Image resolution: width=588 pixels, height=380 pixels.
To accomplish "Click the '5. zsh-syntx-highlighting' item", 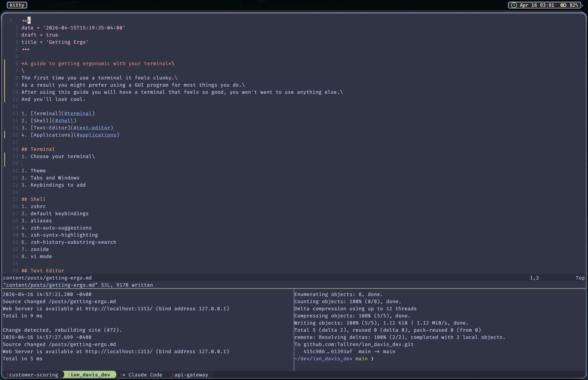I will (60, 235).
